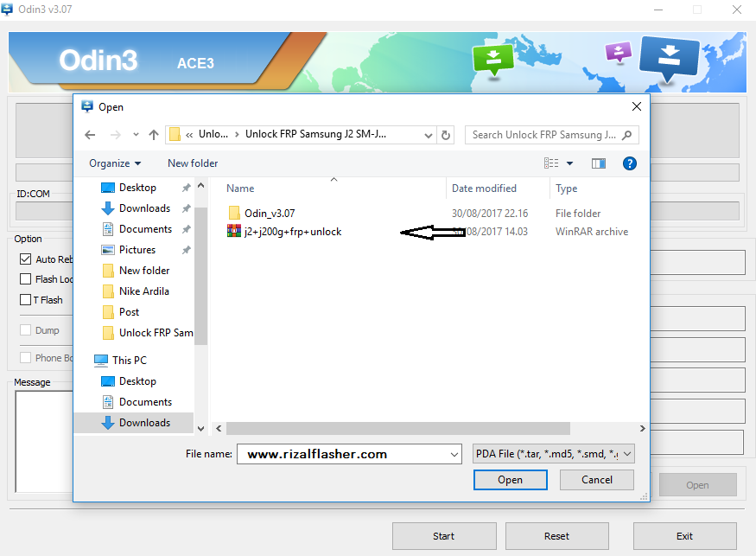Image resolution: width=756 pixels, height=556 pixels.
Task: Enable the T Flash checkbox
Action: tap(26, 300)
